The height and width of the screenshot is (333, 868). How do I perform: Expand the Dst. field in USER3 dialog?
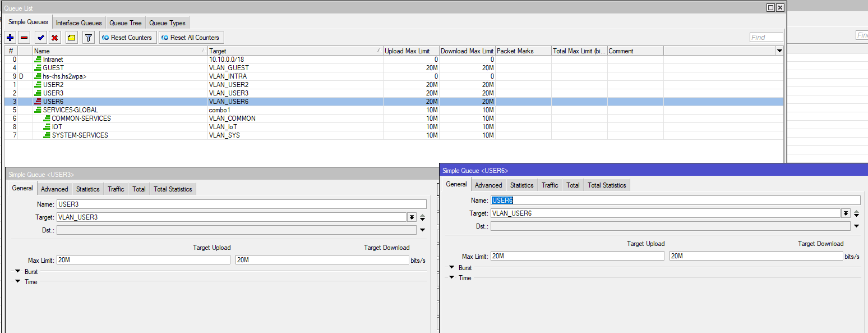422,230
